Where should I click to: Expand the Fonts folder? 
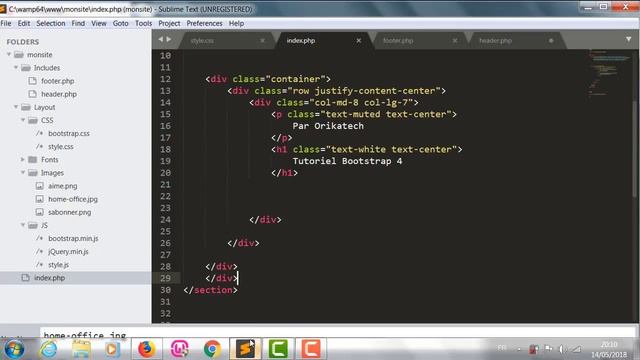23,160
